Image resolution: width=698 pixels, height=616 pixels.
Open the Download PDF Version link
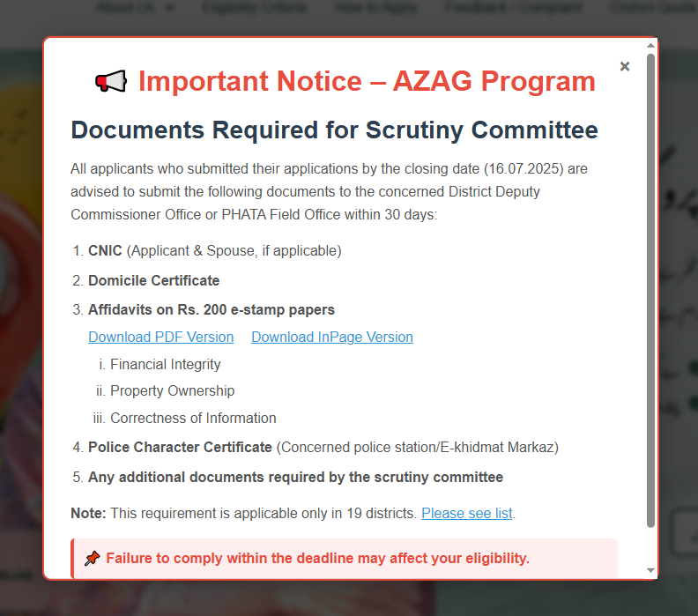pyautogui.click(x=161, y=337)
